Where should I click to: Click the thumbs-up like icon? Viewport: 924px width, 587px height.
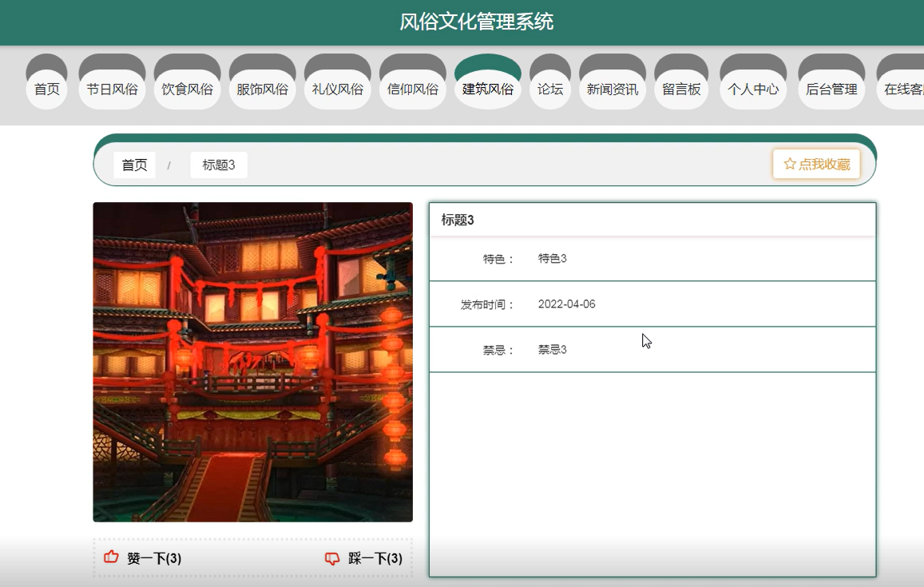coord(111,557)
